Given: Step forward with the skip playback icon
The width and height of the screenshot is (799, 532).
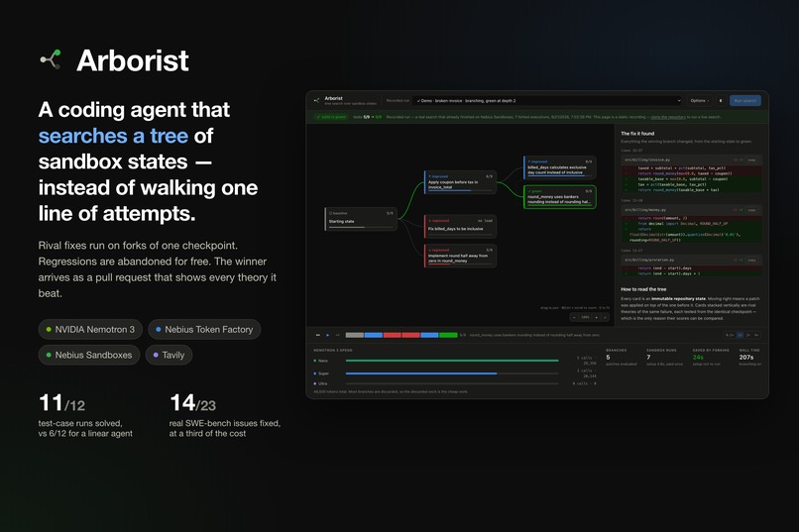Looking at the screenshot, I should pos(337,335).
